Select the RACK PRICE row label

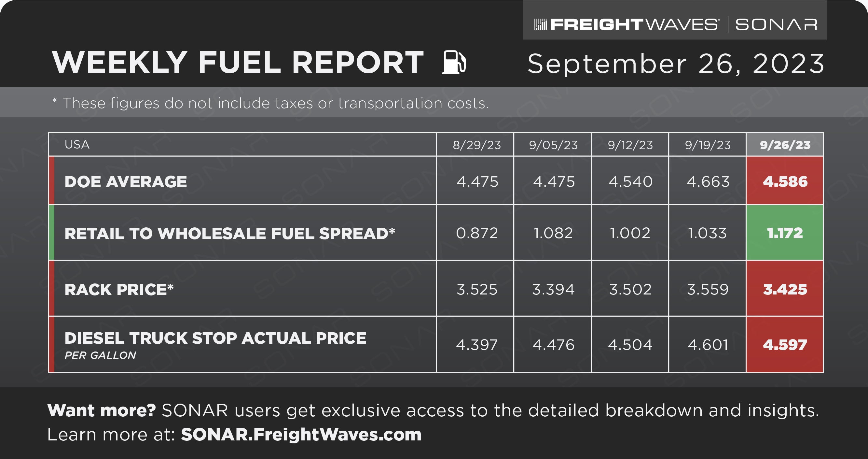[119, 289]
